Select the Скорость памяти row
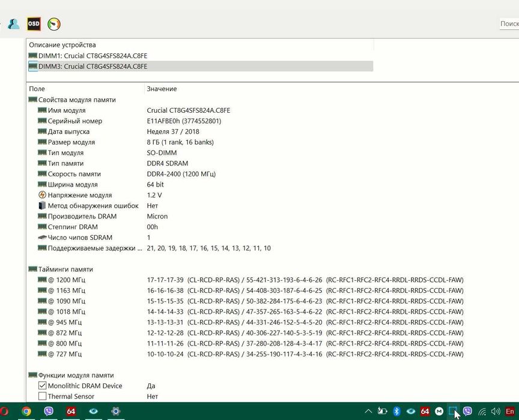The width and height of the screenshot is (519, 420). pyautogui.click(x=127, y=173)
